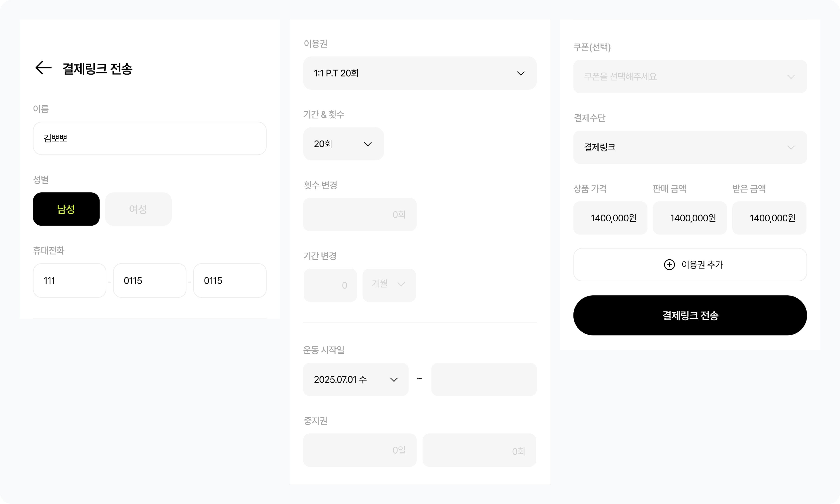840x504 pixels.
Task: Open the 쿠폰 selection dropdown
Action: [690, 76]
